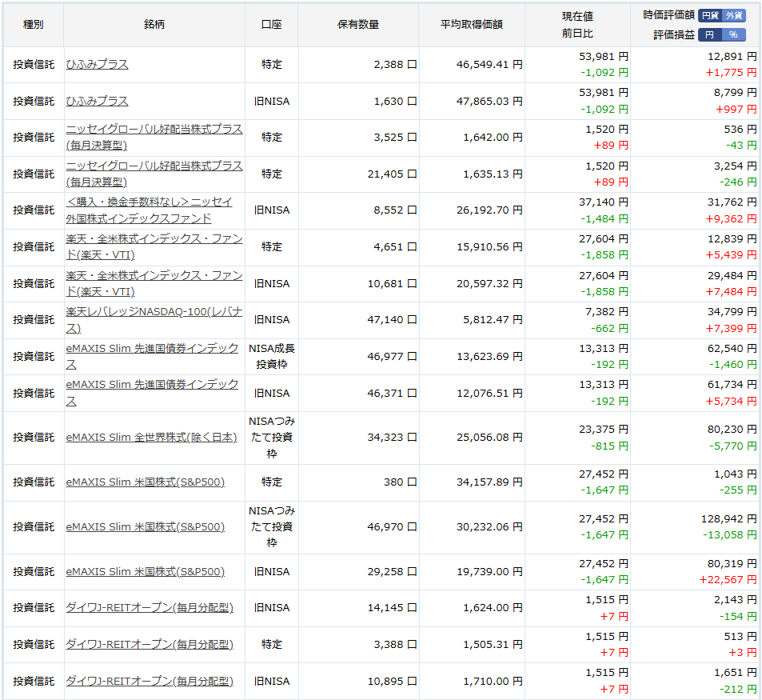Open ニッセイ外国株式インデックスファンド link

149,210
